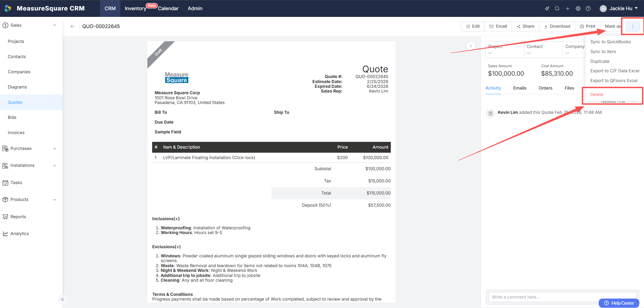The image size is (644, 308).
Task: Open the CRM top navigation tab
Action: (x=110, y=8)
